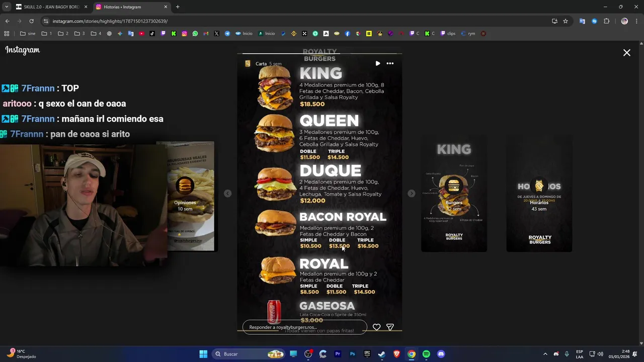Viewport: 644px width, 362px height.
Task: Open the Gmail bookmark
Action: (206, 34)
